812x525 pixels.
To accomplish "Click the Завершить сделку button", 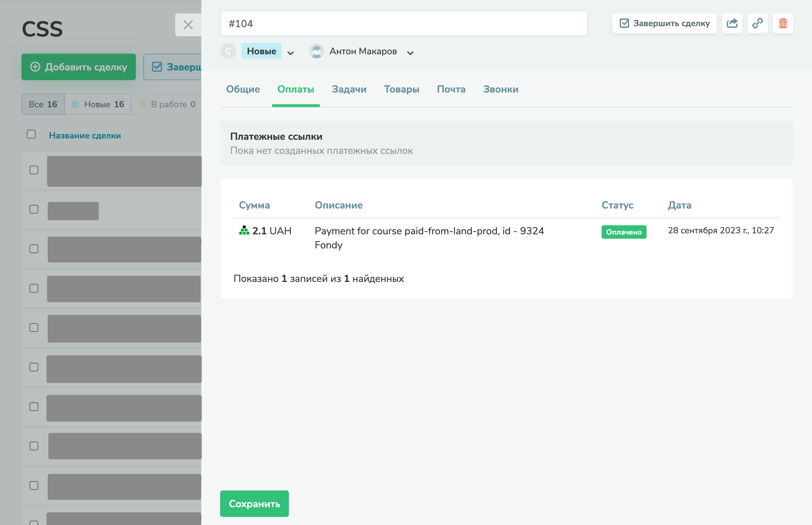I will [x=664, y=23].
